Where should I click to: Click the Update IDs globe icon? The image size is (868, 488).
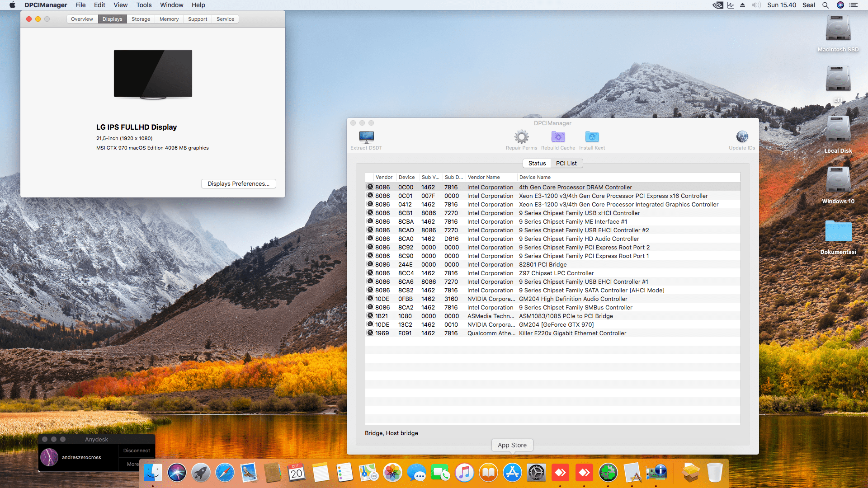(x=742, y=137)
